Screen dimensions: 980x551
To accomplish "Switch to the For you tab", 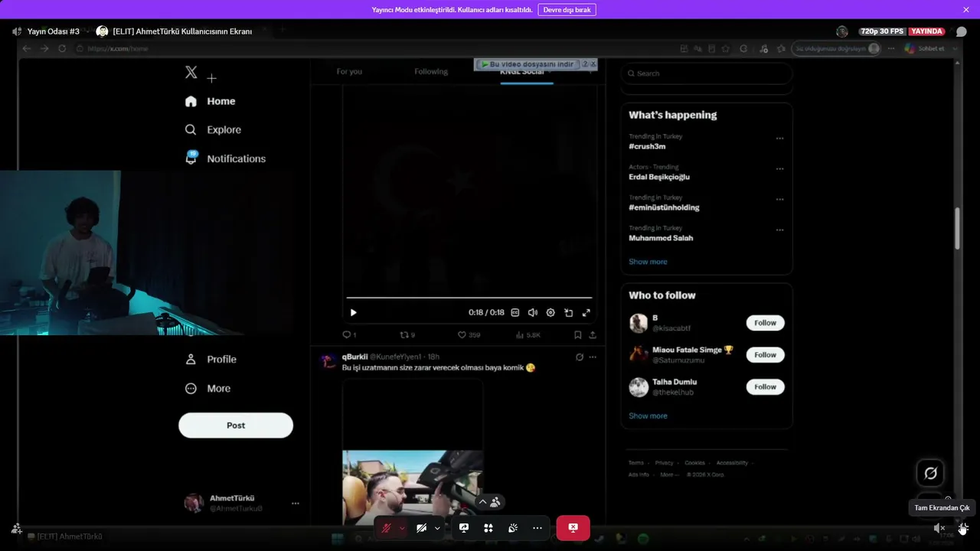I will click(349, 72).
